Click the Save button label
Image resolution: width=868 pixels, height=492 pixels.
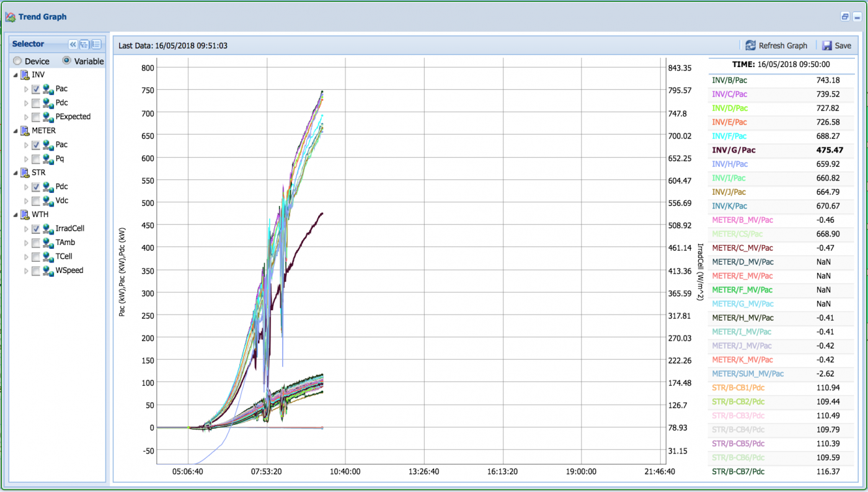click(843, 45)
